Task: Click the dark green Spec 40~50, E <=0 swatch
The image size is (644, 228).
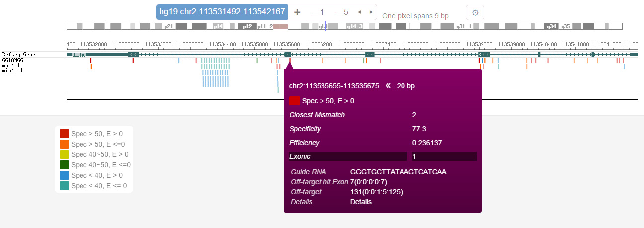Action: tap(64, 165)
